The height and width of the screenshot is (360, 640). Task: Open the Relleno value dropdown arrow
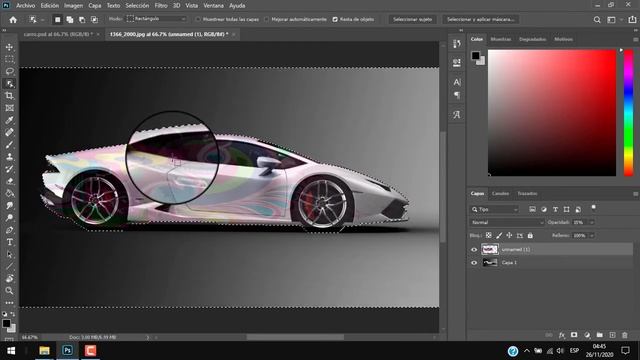591,236
